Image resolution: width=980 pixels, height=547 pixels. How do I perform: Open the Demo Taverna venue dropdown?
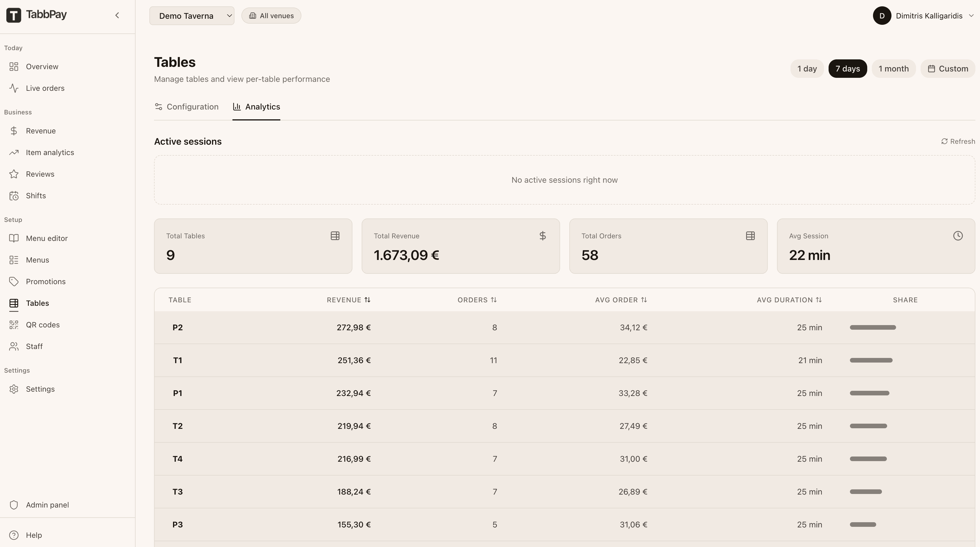pyautogui.click(x=192, y=16)
